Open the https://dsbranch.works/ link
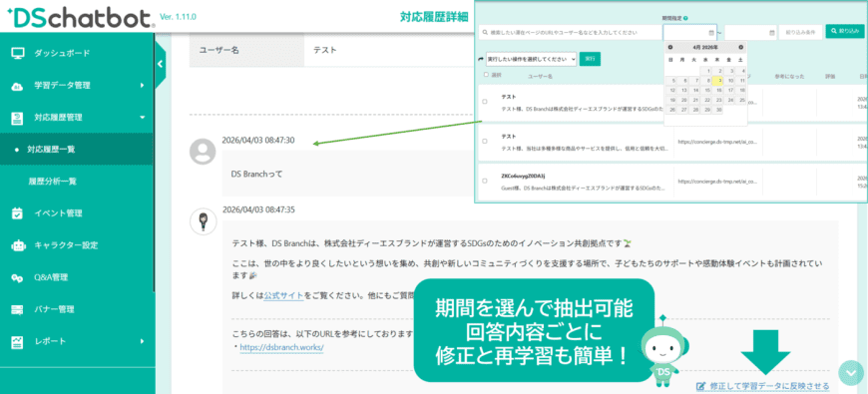The height and width of the screenshot is (394, 868). click(281, 347)
